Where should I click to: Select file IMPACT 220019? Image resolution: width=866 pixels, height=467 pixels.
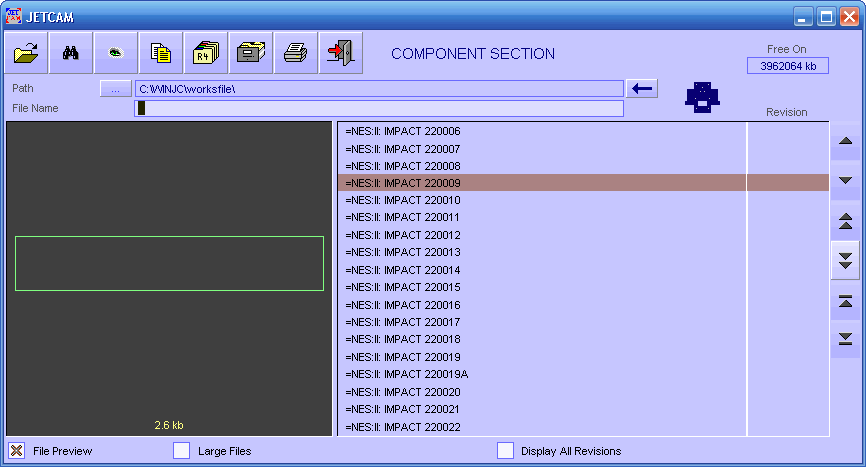[542, 357]
